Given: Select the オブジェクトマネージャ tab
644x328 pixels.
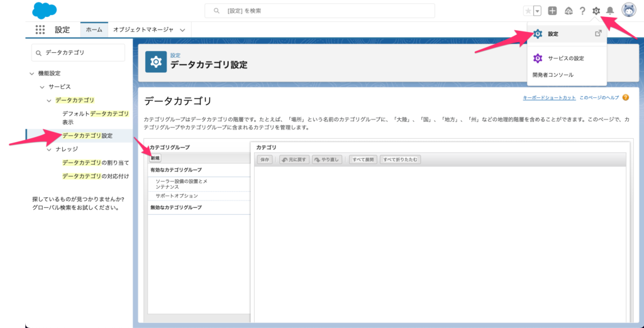Looking at the screenshot, I should pos(143,30).
